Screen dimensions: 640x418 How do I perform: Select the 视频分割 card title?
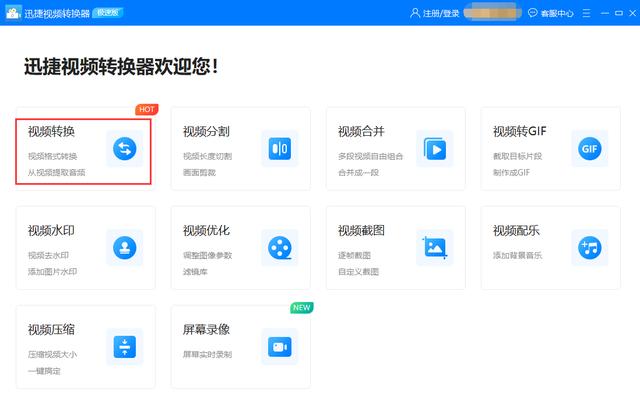pyautogui.click(x=207, y=131)
